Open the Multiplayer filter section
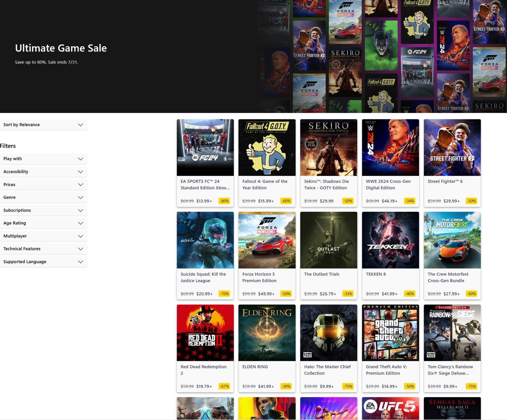Screen dimensions: 507x420 click(x=43, y=236)
